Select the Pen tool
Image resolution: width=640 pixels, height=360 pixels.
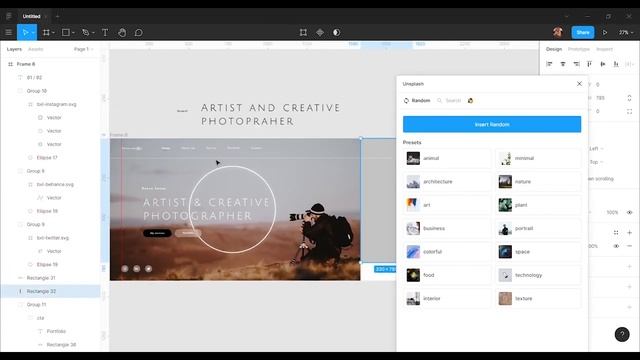point(85,32)
